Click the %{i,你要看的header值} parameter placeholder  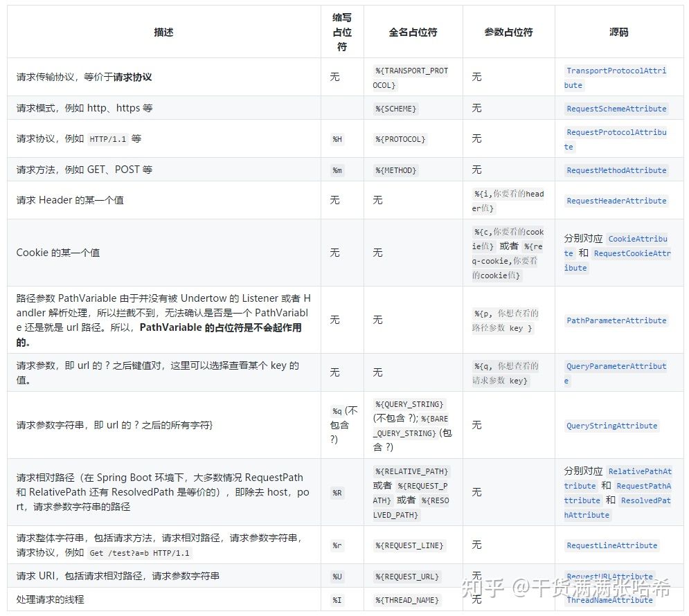pyautogui.click(x=508, y=201)
